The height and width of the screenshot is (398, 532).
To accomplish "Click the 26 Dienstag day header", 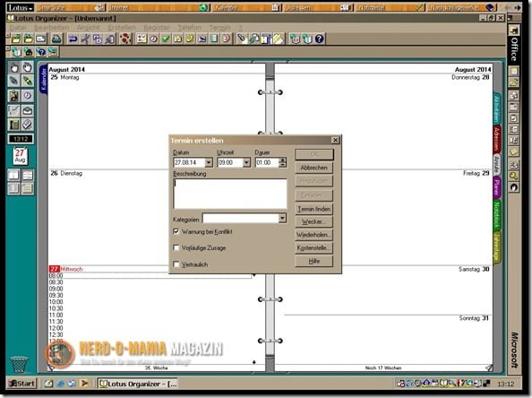I will pyautogui.click(x=66, y=173).
